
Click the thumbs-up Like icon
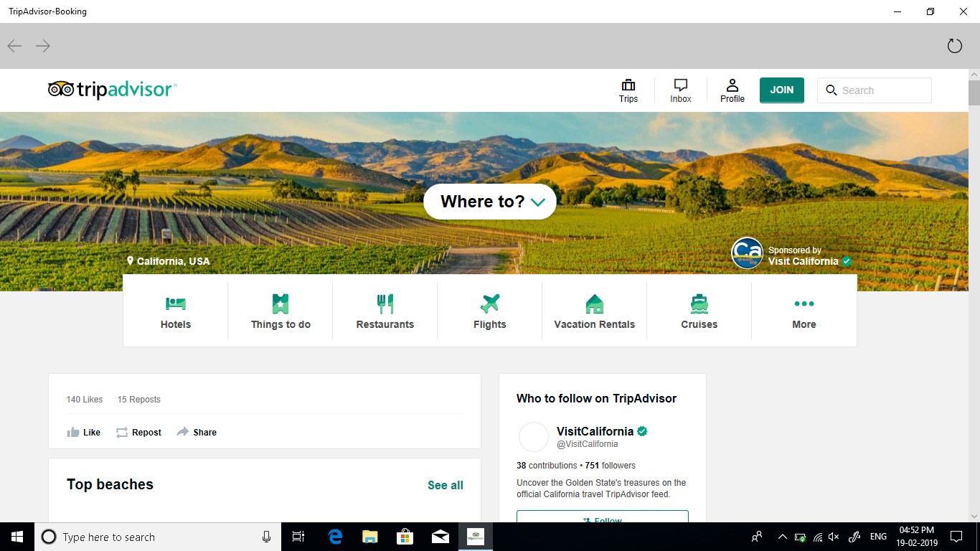pyautogui.click(x=73, y=432)
